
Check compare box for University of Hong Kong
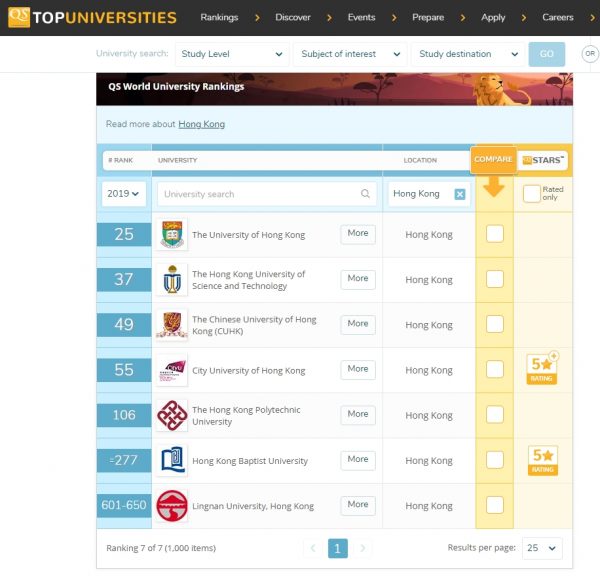click(x=494, y=233)
